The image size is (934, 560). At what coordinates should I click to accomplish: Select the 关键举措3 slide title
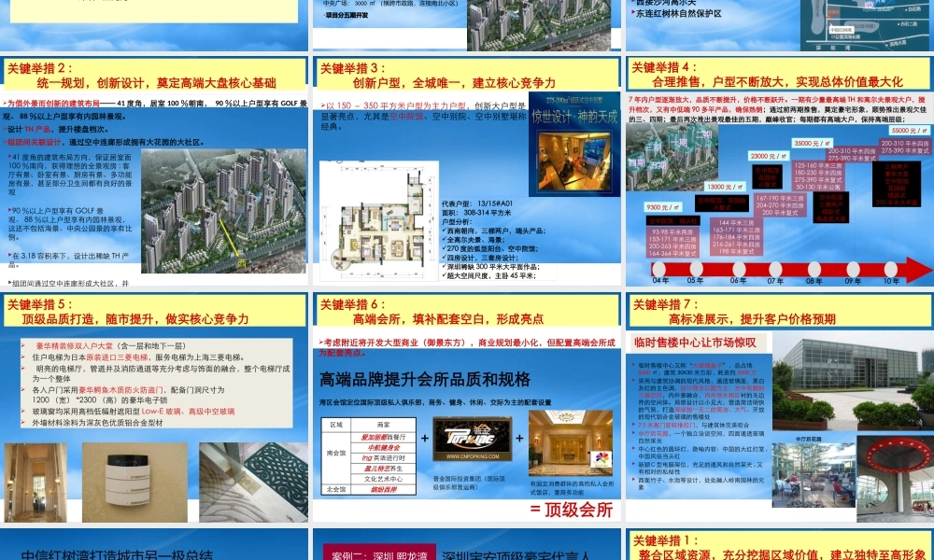(x=467, y=76)
